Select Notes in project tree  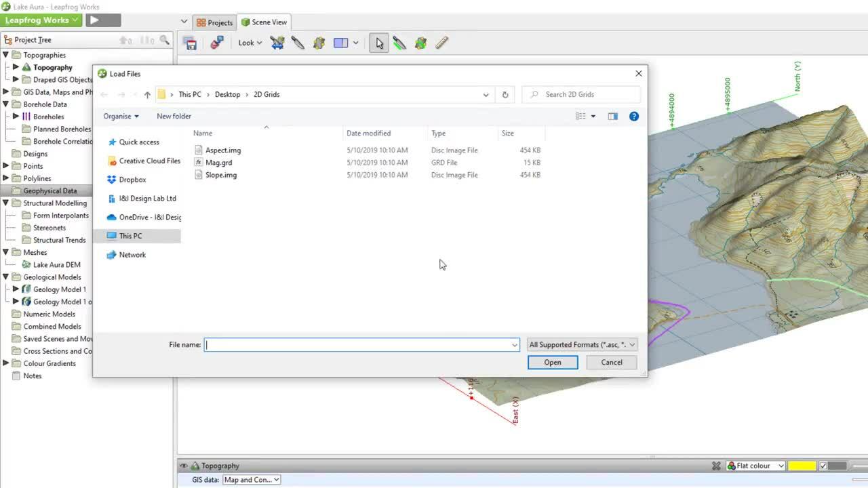click(32, 375)
